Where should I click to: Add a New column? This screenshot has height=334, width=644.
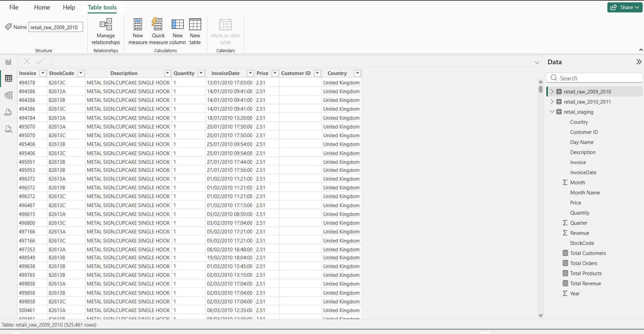pos(177,32)
